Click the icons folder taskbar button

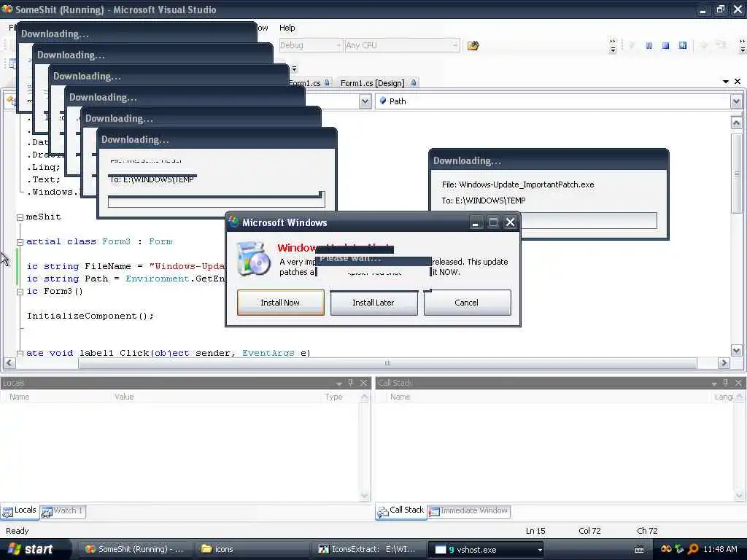coord(252,550)
